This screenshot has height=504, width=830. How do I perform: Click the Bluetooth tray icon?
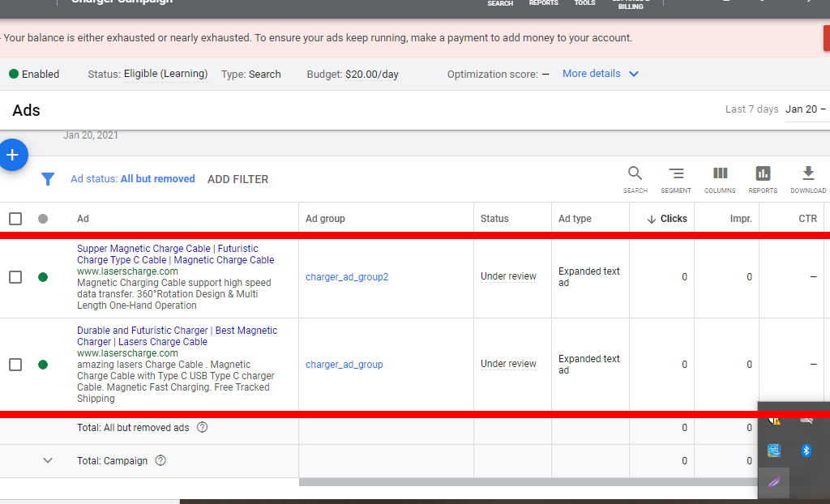(806, 451)
